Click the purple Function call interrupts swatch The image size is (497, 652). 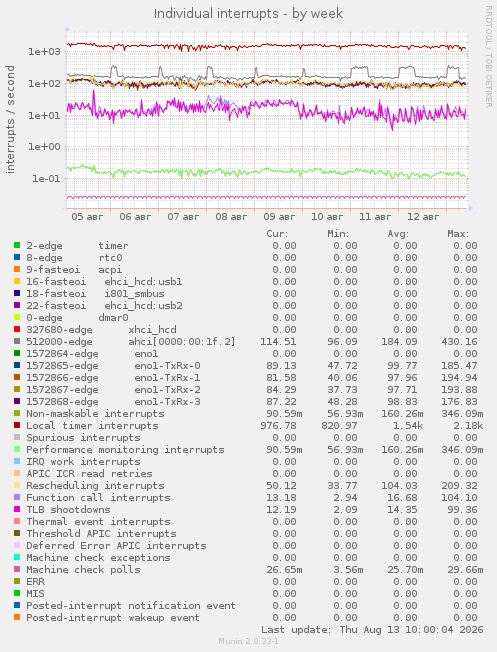pos(17,497)
